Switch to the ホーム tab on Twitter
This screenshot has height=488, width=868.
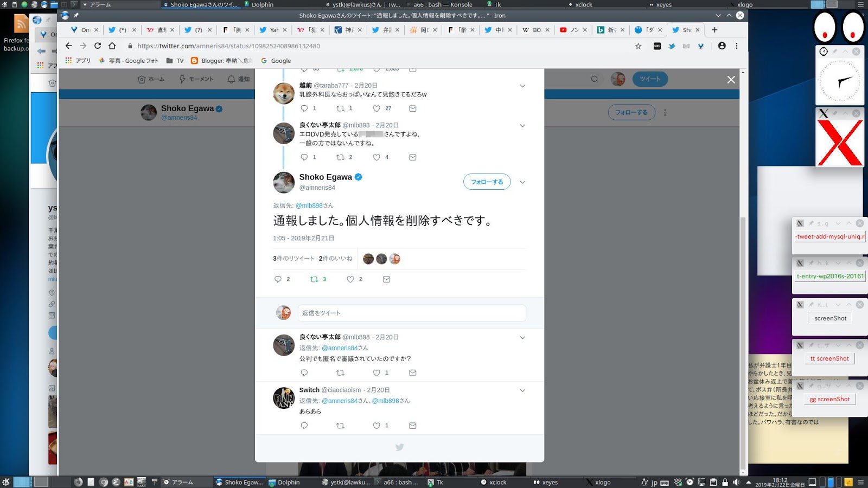(151, 79)
